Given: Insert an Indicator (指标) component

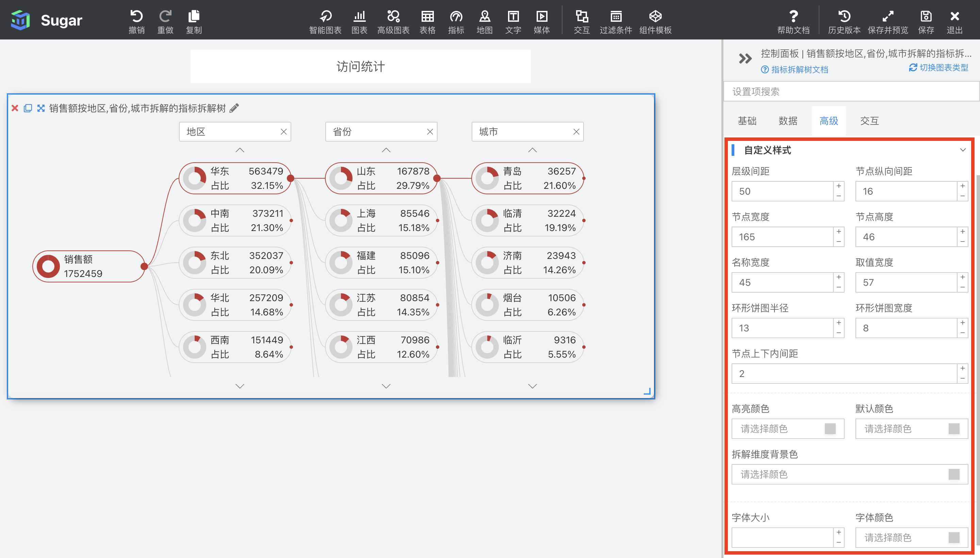Looking at the screenshot, I should [456, 21].
